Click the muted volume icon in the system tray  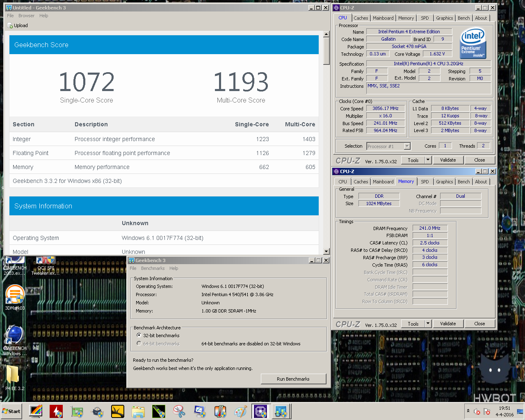point(477,411)
